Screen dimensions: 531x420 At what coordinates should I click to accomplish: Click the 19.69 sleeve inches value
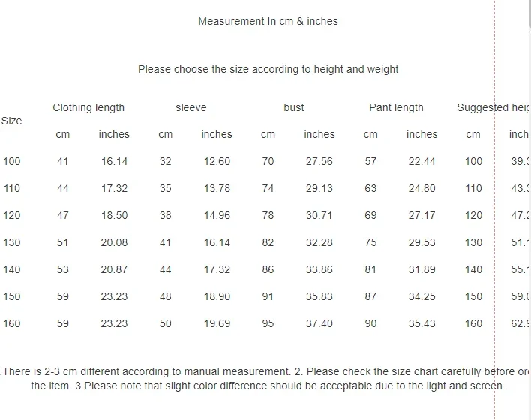click(x=217, y=323)
